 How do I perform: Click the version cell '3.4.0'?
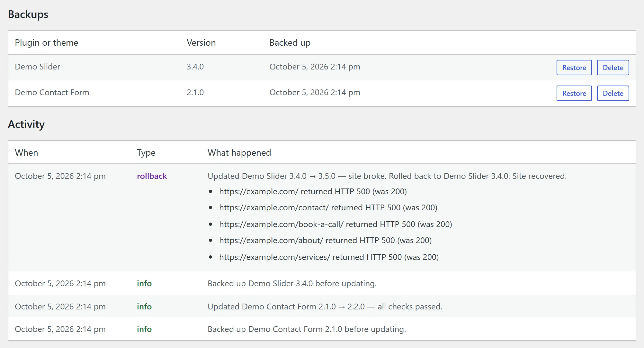[195, 67]
